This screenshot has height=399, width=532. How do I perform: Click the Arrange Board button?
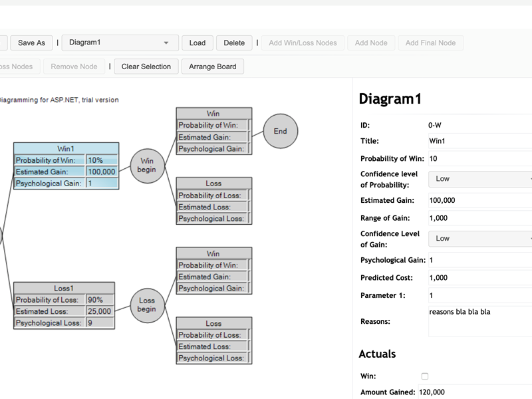213,66
